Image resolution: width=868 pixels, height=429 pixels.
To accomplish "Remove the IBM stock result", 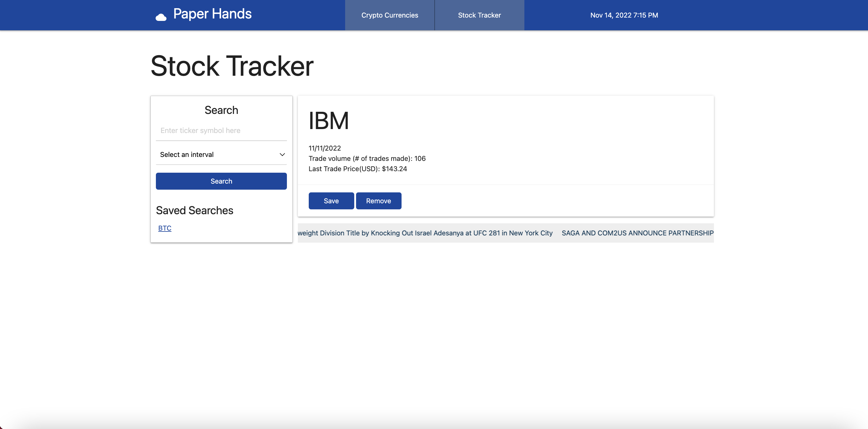I will click(x=378, y=201).
